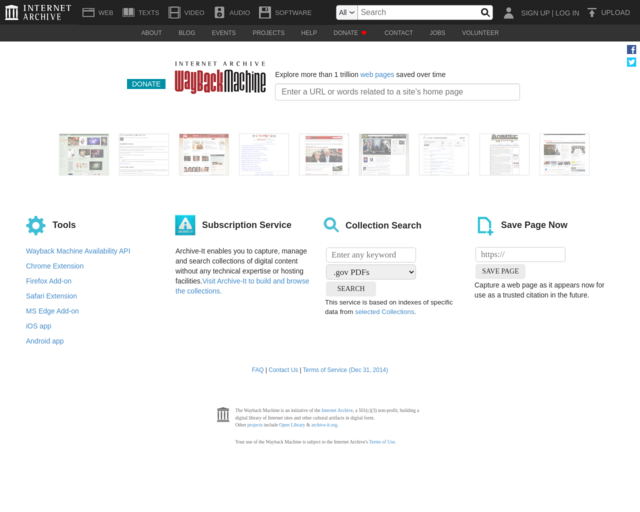Click the SAVE PAGE button
640x512 pixels.
tap(500, 271)
